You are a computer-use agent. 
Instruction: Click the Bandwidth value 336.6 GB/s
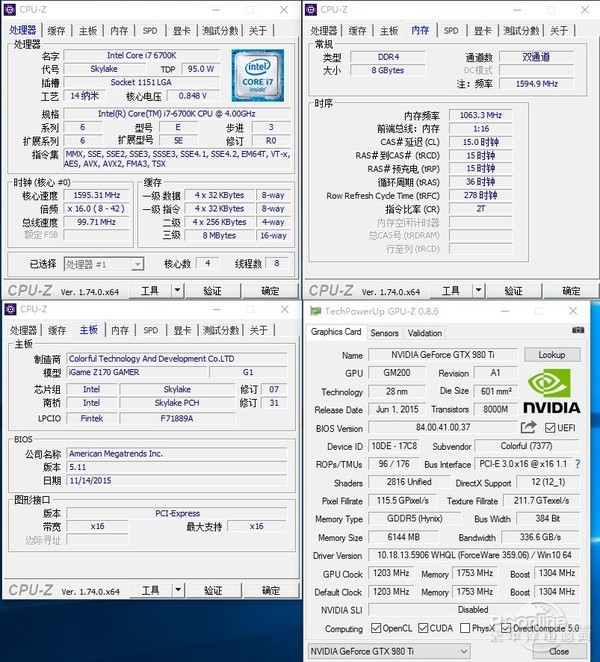(540, 537)
